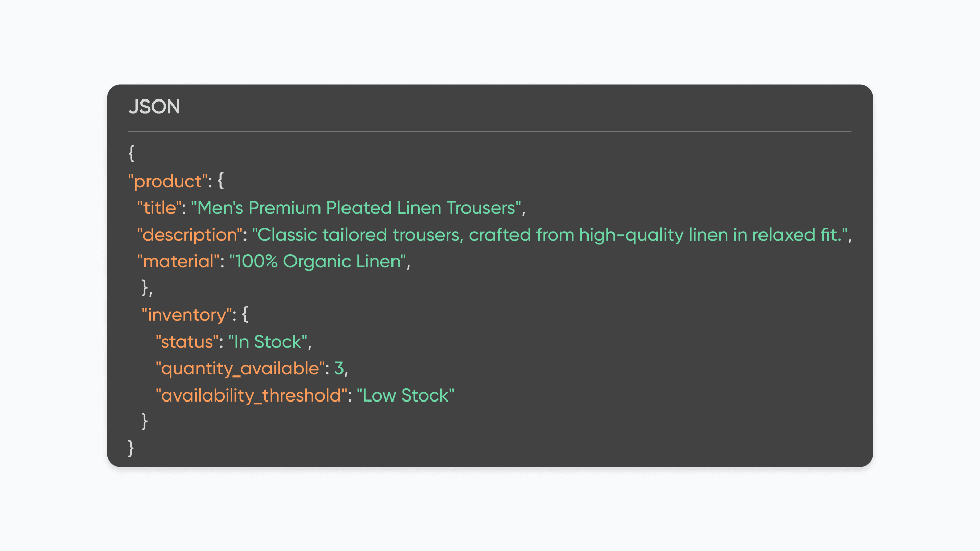This screenshot has width=980, height=551.
Task: Select the "status" key
Action: 187,342
